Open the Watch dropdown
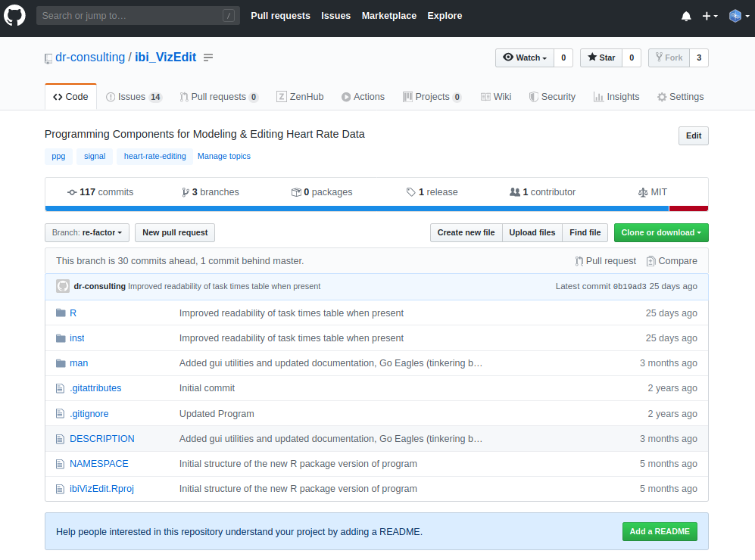This screenshot has width=755, height=560. click(x=524, y=58)
